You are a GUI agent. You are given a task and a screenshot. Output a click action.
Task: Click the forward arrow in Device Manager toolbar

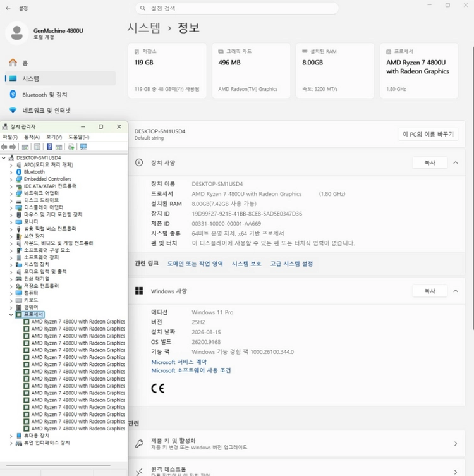(13, 147)
